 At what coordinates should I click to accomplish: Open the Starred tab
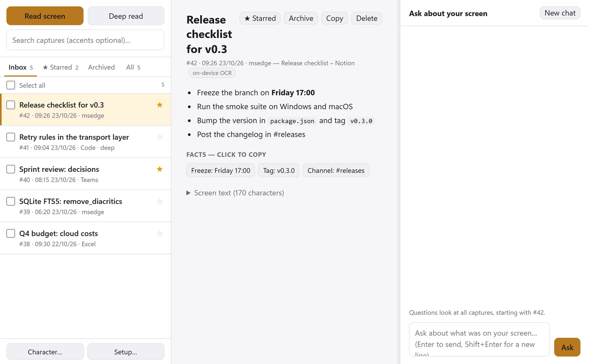60,67
